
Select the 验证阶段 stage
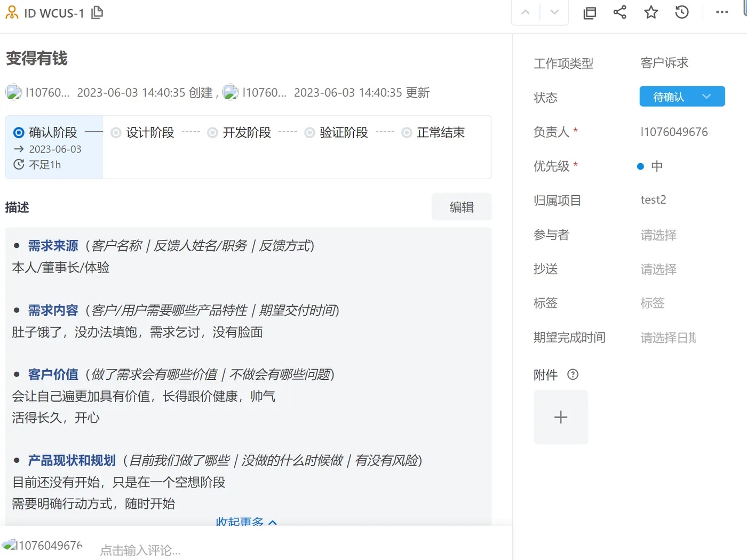336,132
